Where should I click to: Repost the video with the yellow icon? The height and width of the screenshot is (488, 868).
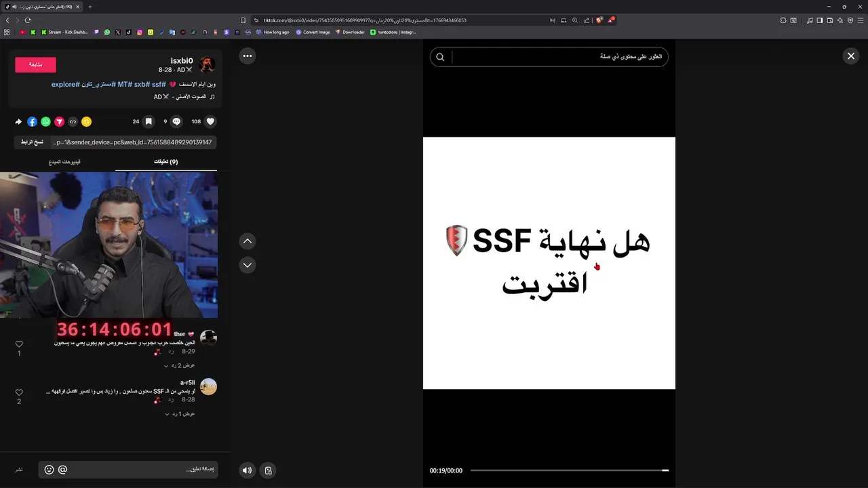tap(86, 122)
